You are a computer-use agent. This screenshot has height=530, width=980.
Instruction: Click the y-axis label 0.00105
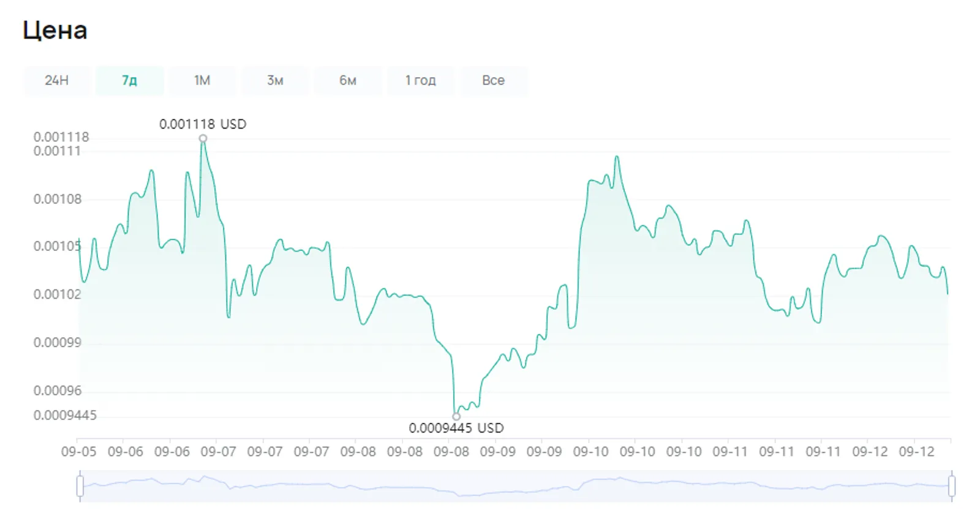click(58, 246)
